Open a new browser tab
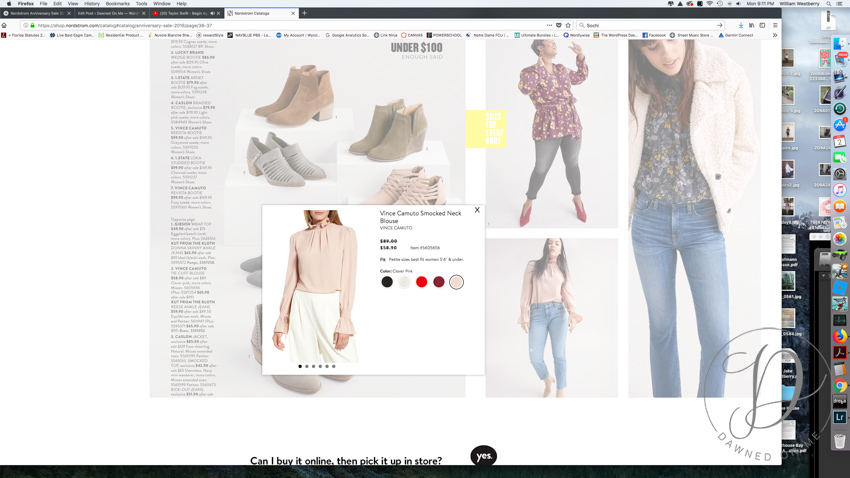 (x=304, y=13)
